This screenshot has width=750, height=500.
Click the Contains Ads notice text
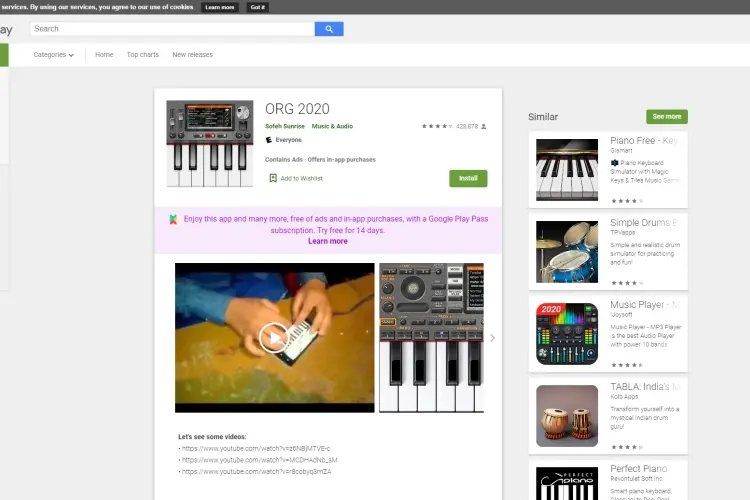tap(320, 160)
